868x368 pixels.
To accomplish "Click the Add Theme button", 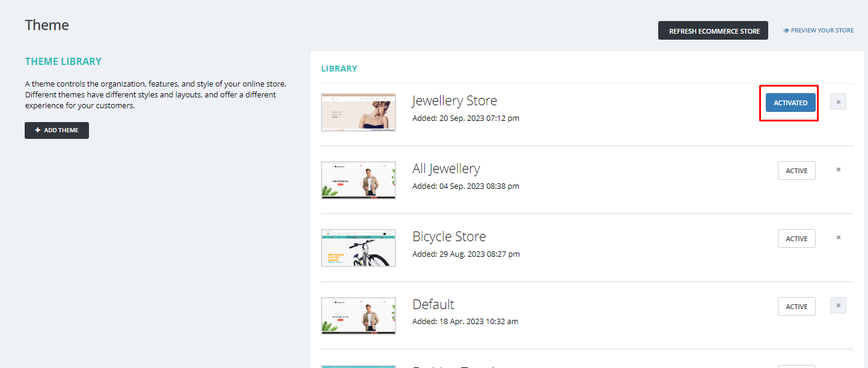I will (x=57, y=130).
